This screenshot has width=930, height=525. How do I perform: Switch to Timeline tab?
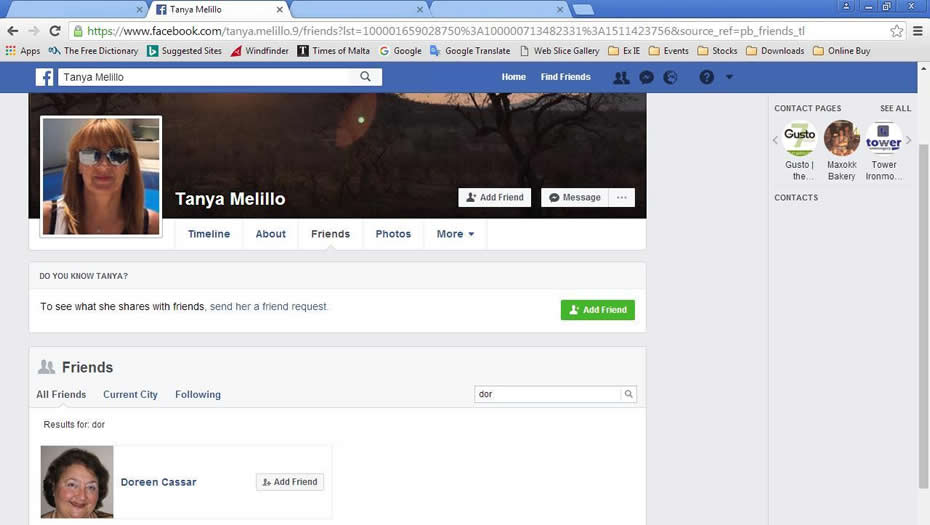point(209,234)
